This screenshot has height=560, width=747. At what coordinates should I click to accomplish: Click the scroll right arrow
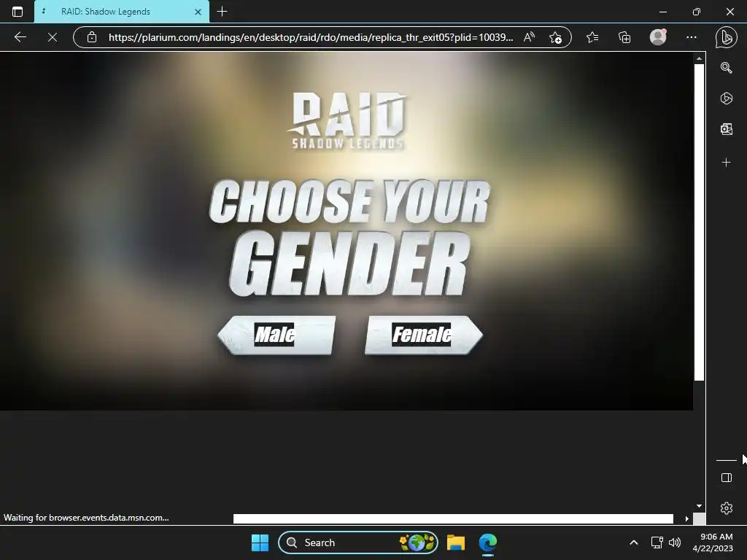coord(686,518)
